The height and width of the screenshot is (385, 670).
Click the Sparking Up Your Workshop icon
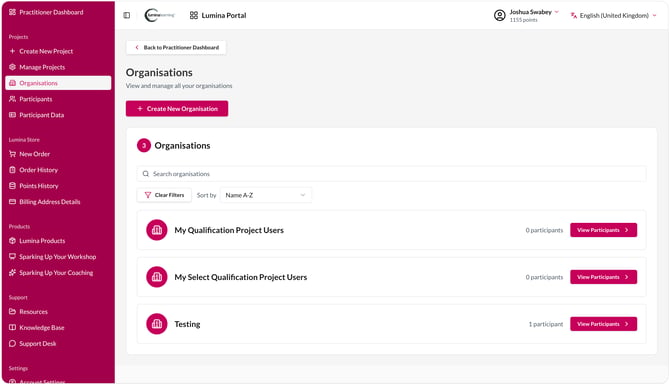(x=12, y=256)
